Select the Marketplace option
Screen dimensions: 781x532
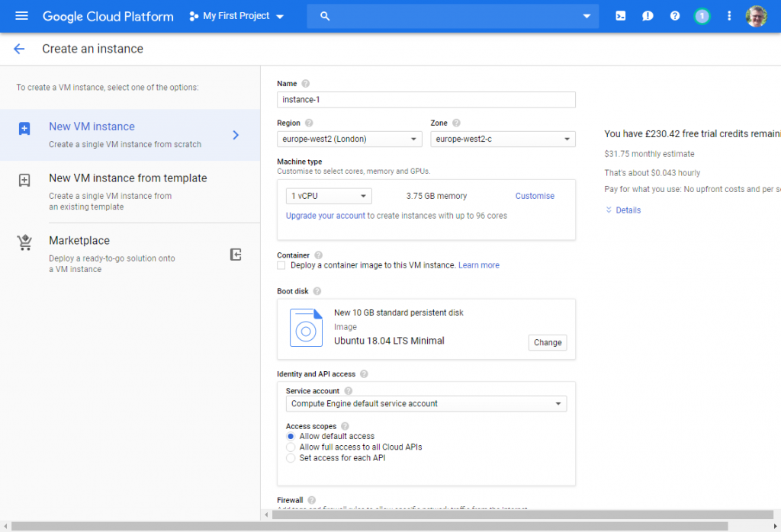130,255
